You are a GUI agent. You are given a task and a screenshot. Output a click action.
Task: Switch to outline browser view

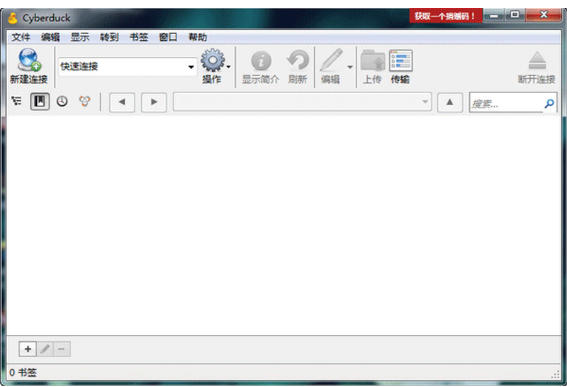(16, 101)
